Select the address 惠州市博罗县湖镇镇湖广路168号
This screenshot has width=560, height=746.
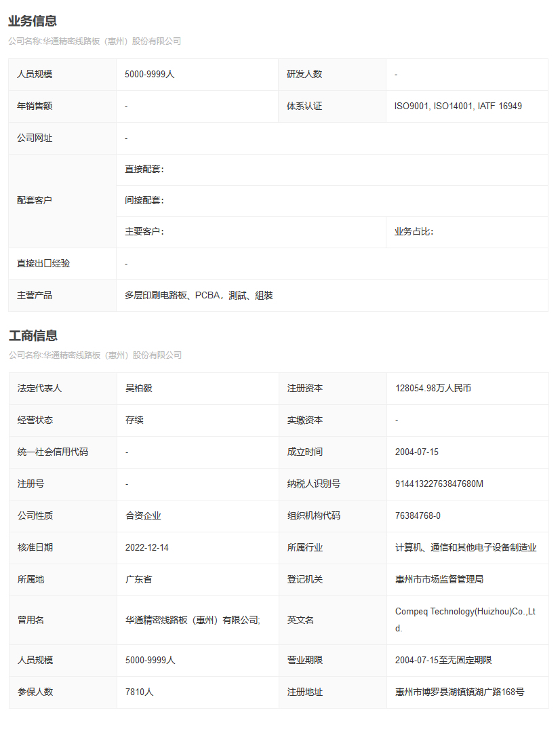point(460,692)
